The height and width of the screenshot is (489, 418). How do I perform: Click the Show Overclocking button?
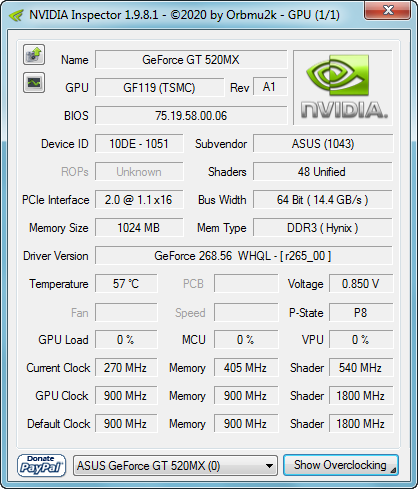pos(341,465)
